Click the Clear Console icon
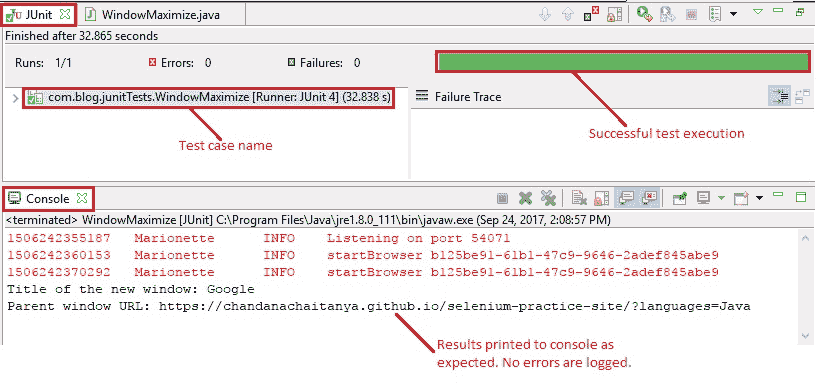Image resolution: width=819 pixels, height=391 pixels. click(579, 198)
